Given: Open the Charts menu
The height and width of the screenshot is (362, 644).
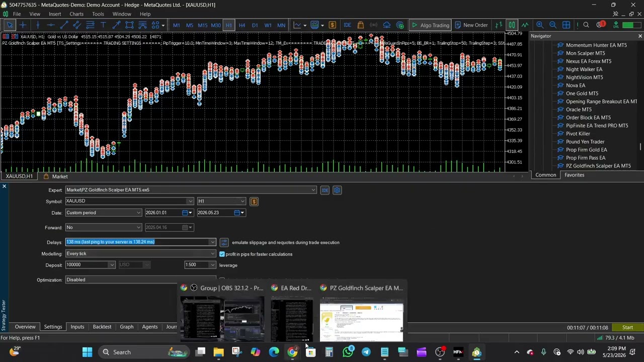Looking at the screenshot, I should (x=76, y=14).
